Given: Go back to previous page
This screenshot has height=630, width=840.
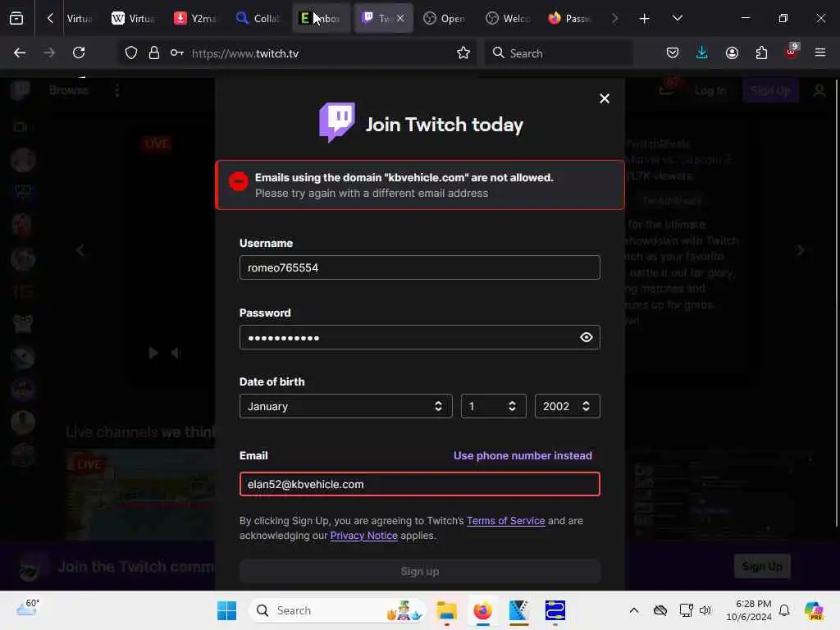Looking at the screenshot, I should (20, 53).
